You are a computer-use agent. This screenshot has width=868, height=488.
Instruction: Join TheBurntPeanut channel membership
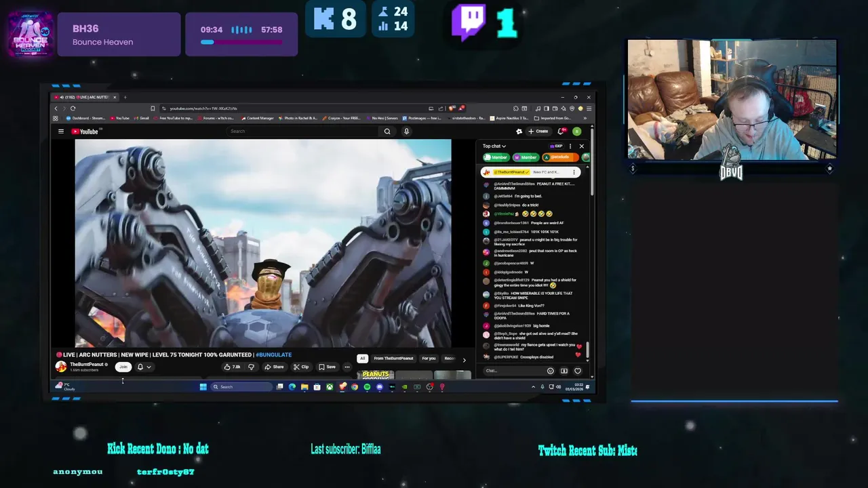[123, 367]
